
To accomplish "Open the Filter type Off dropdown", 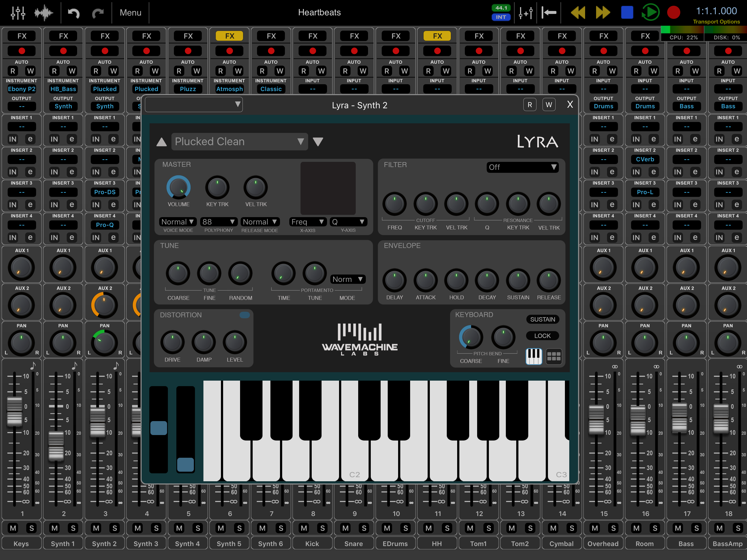I will click(x=523, y=167).
